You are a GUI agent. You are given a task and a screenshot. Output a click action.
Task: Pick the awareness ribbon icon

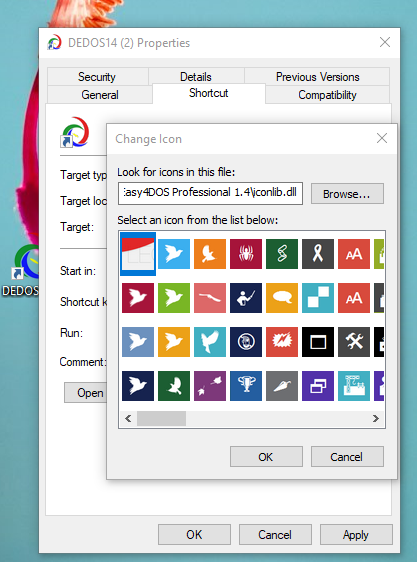[x=318, y=254]
